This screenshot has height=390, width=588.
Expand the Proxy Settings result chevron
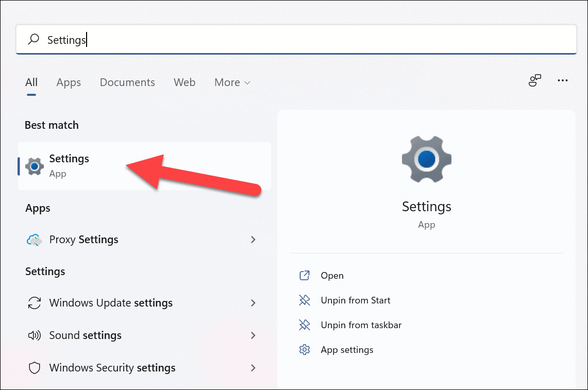(253, 239)
